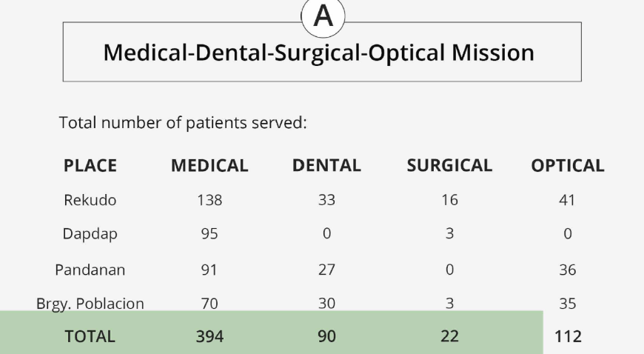The height and width of the screenshot is (354, 644).
Task: Select the PLACE column header
Action: (90, 166)
